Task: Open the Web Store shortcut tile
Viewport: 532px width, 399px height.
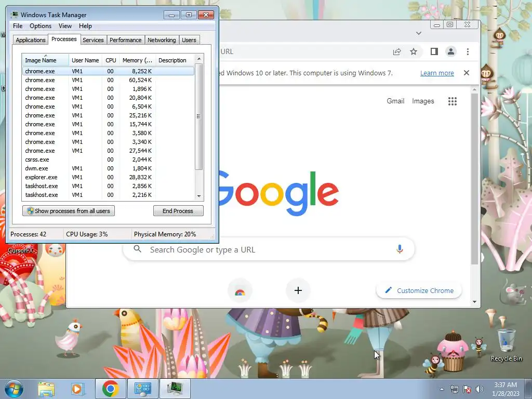Action: [240, 291]
